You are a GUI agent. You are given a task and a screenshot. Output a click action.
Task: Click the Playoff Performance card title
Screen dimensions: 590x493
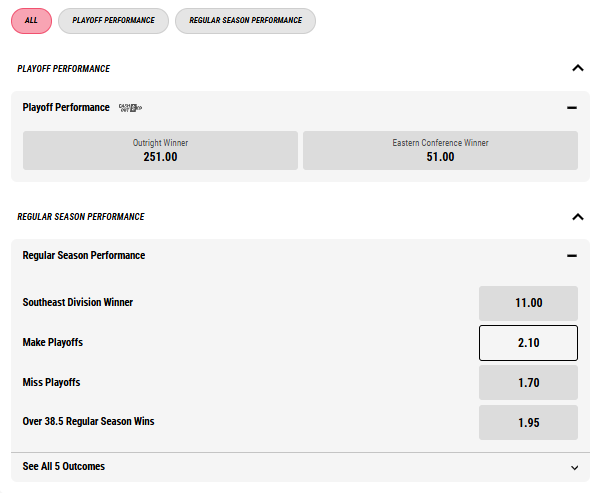(66, 108)
